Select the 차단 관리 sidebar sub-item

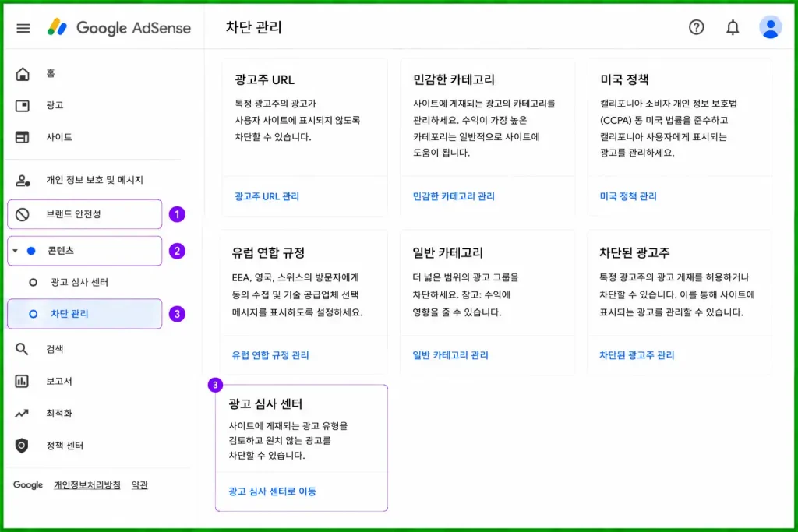tap(85, 314)
